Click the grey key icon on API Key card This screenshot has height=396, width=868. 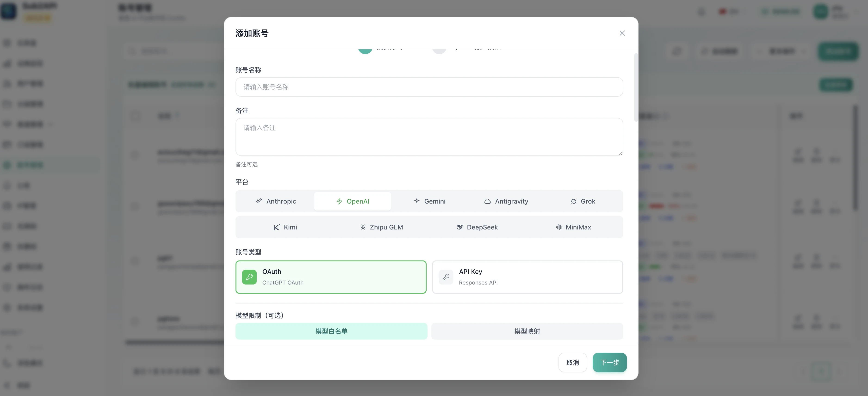[x=446, y=277]
